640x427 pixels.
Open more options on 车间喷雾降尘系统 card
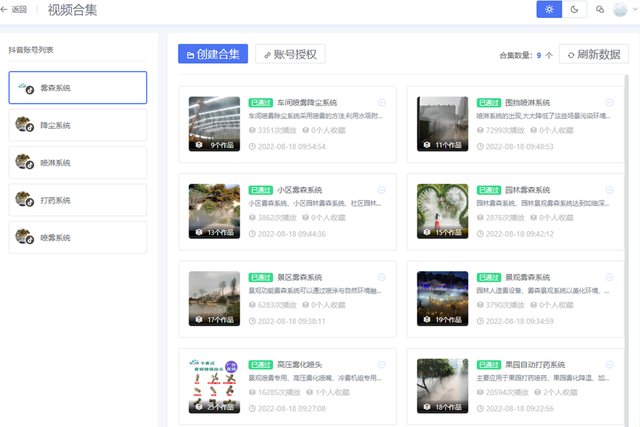pyautogui.click(x=382, y=102)
